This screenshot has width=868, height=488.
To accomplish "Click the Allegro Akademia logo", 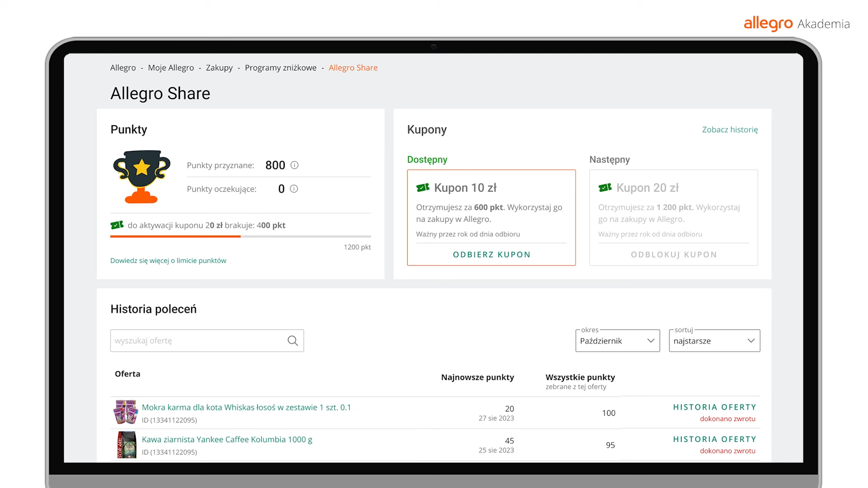I will (797, 23).
